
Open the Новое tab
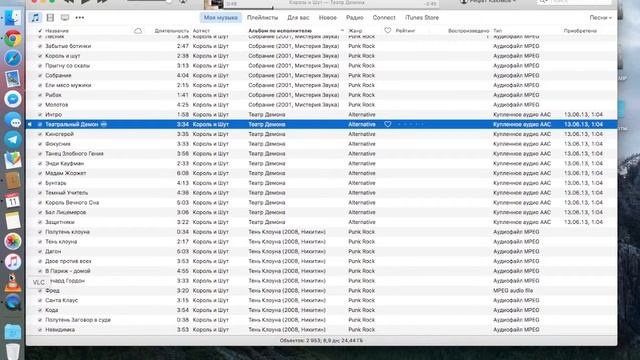(328, 18)
